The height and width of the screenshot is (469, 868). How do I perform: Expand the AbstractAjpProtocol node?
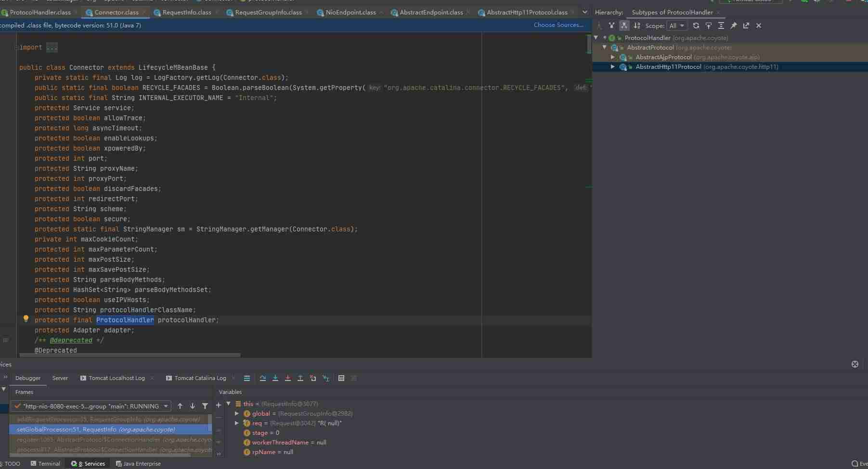tap(613, 57)
